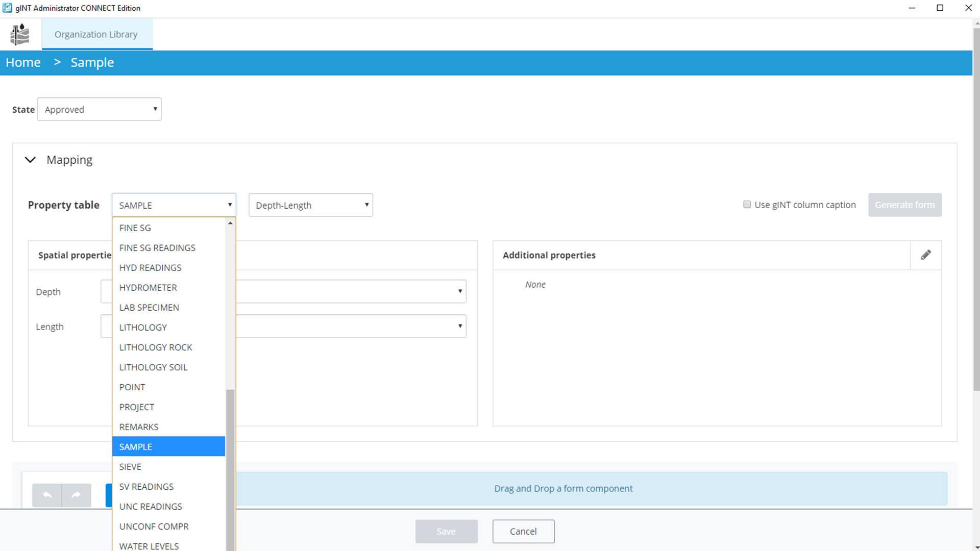Viewport: 980px width, 551px height.
Task: Switch to Organization Library tab
Action: (96, 34)
